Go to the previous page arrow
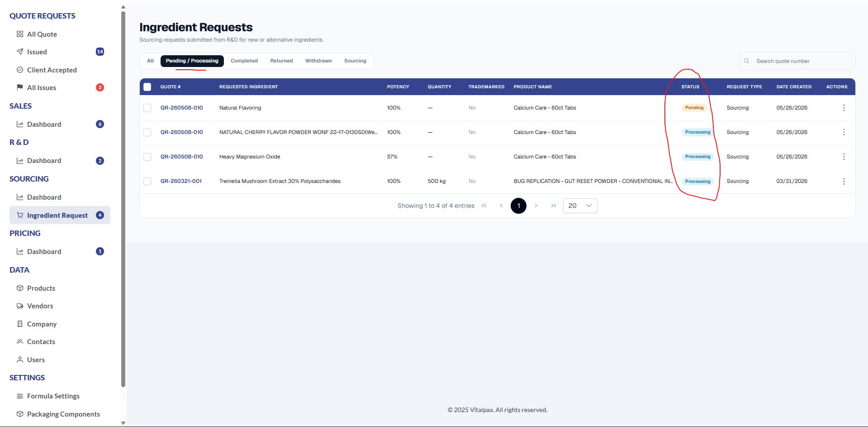The height and width of the screenshot is (427, 868). [501, 206]
